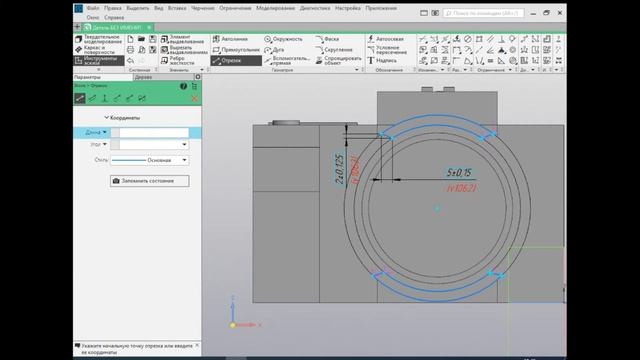Image resolution: width=640 pixels, height=360 pixels.
Task: Open the Окно menu
Action: click(93, 18)
